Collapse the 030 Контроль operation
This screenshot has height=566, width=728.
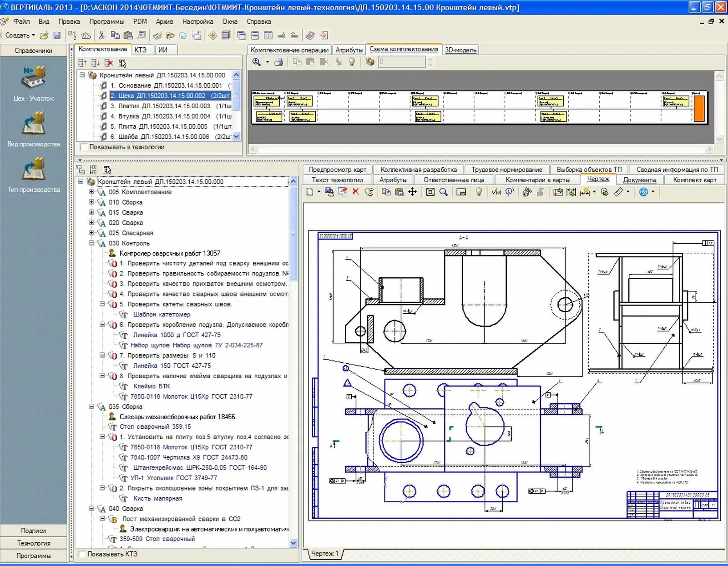pos(91,243)
